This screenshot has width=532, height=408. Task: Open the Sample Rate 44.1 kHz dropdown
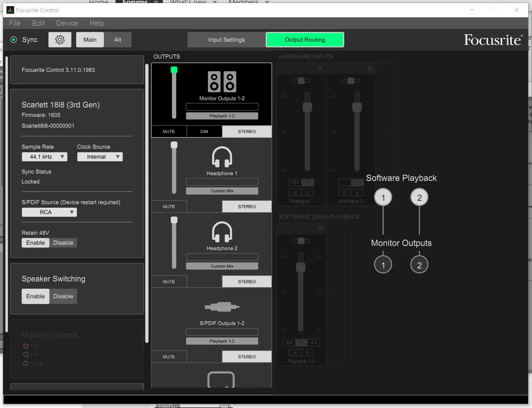pos(44,157)
